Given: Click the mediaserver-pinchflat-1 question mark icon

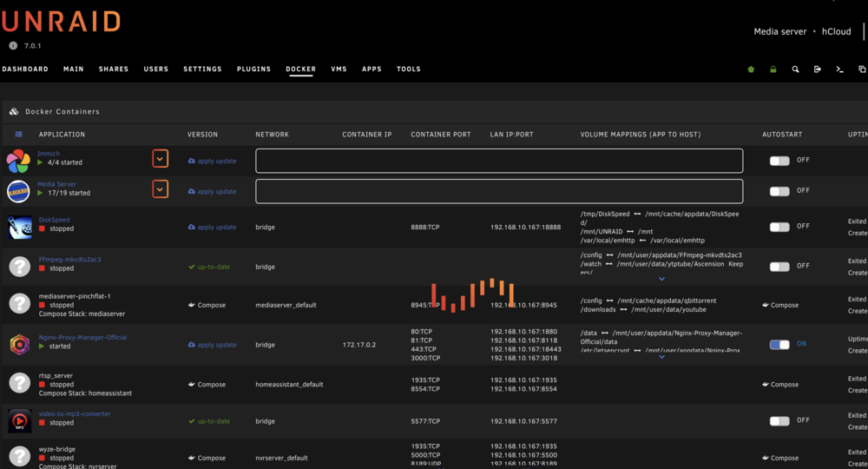Looking at the screenshot, I should pos(19,303).
